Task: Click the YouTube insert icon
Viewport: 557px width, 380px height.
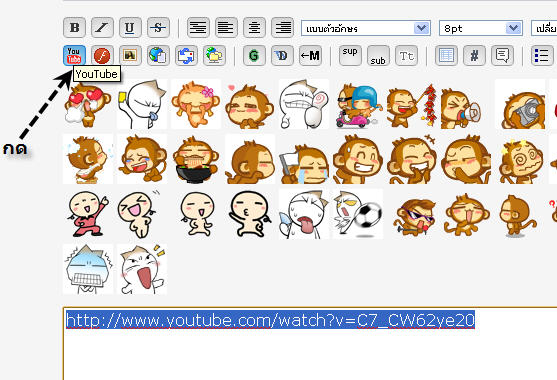Action: [74, 55]
